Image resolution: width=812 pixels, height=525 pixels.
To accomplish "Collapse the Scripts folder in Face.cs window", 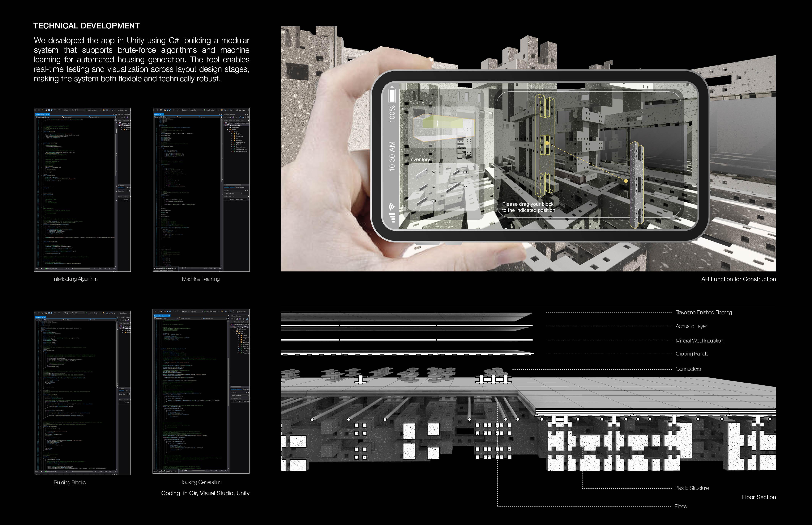I will [x=230, y=132].
